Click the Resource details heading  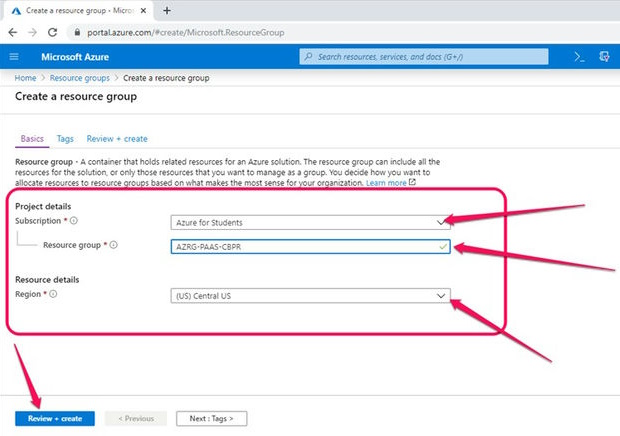click(x=47, y=279)
